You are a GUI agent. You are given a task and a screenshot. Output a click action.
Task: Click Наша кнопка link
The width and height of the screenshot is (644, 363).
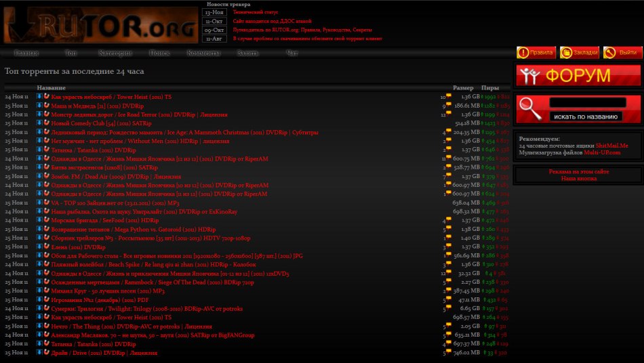(x=579, y=178)
